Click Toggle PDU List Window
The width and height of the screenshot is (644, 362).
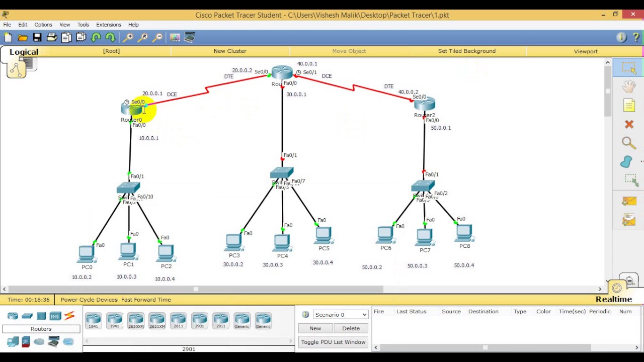[x=333, y=342]
